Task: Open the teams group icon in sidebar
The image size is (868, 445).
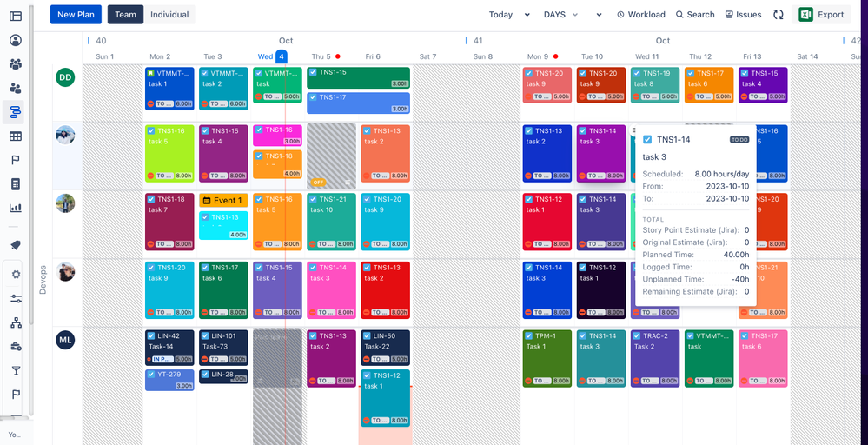Action: point(16,64)
